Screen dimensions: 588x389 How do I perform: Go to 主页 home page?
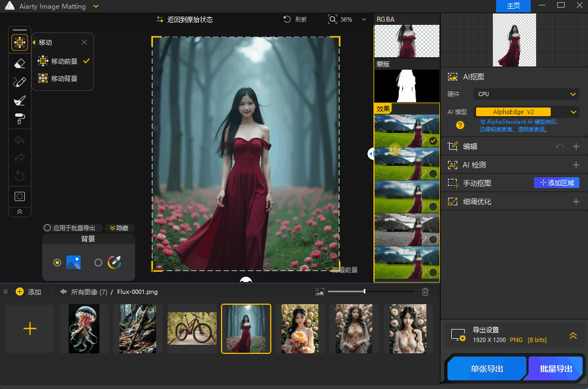[x=513, y=6]
